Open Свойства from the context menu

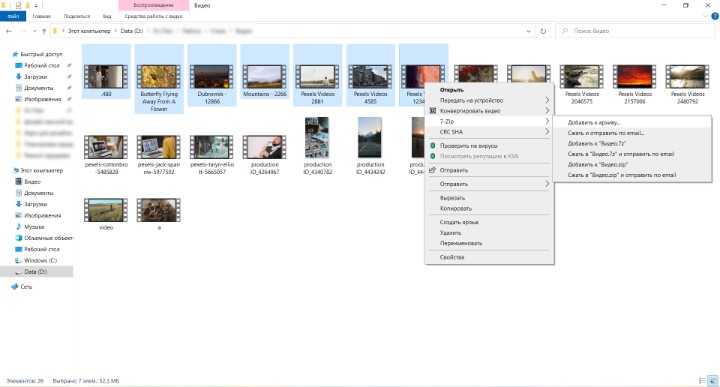[489, 258]
